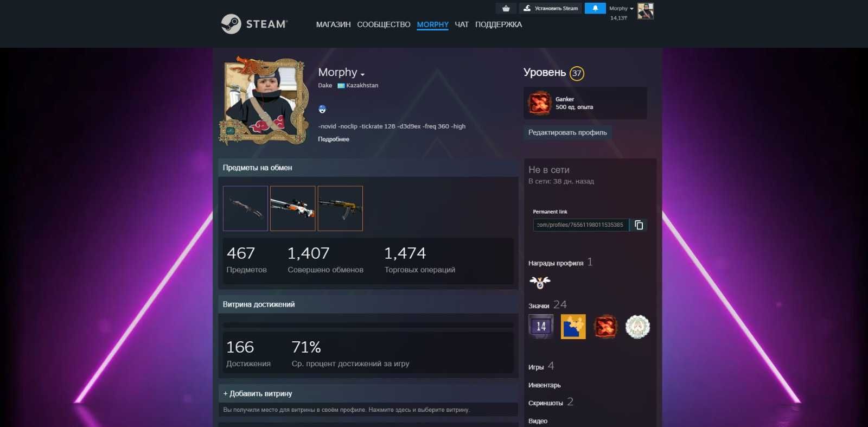Open the Витрина достижений header
The width and height of the screenshot is (868, 427).
[368, 304]
